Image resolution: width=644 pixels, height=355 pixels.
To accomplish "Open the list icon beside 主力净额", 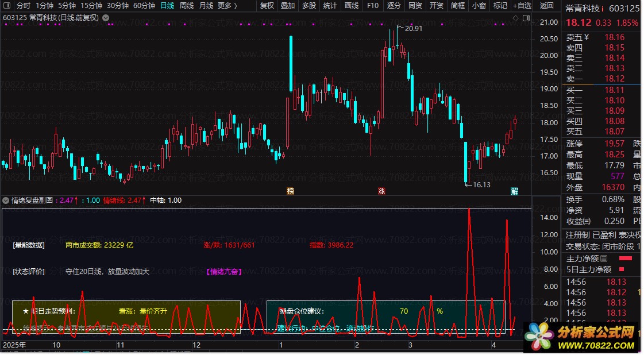I will click(604, 258).
